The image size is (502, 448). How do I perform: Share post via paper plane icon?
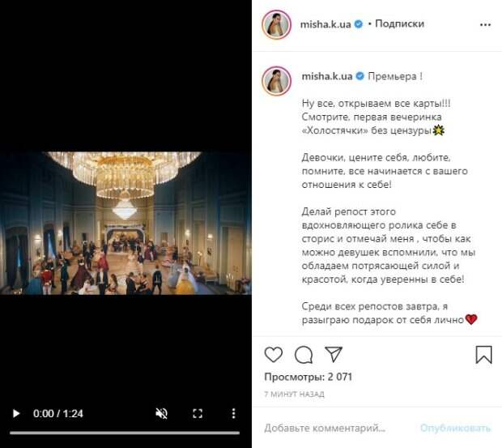pyautogui.click(x=334, y=354)
